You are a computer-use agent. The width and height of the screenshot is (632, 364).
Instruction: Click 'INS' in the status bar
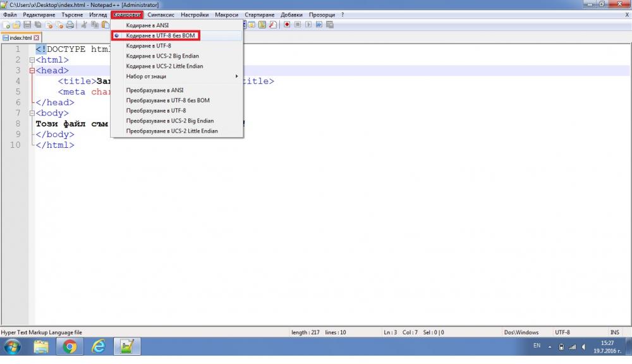tap(615, 332)
